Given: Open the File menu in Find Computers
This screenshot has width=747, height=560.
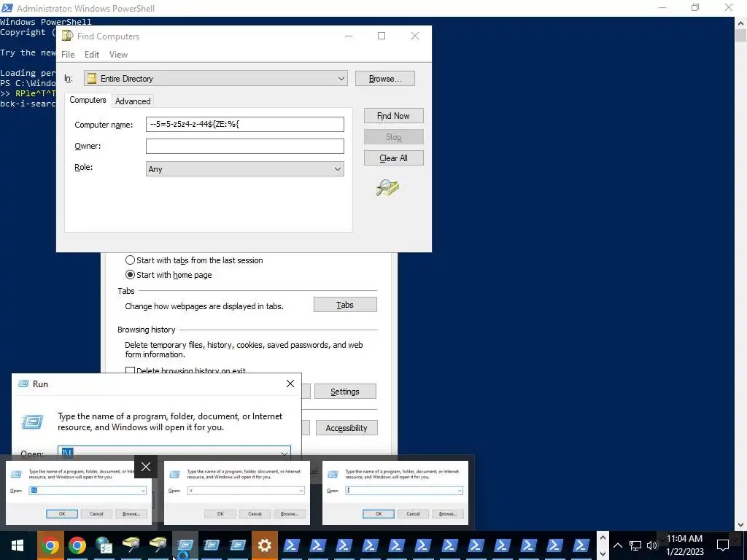Looking at the screenshot, I should pyautogui.click(x=68, y=54).
